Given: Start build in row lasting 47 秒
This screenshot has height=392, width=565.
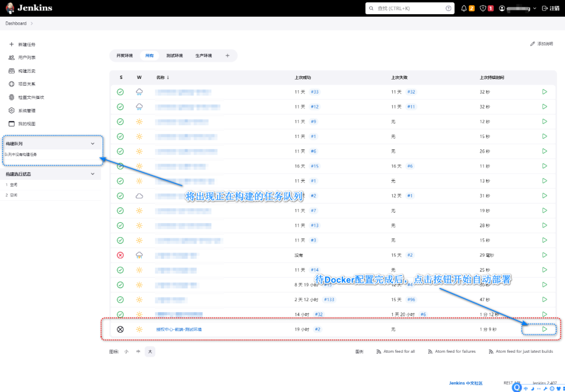Looking at the screenshot, I should (545, 299).
